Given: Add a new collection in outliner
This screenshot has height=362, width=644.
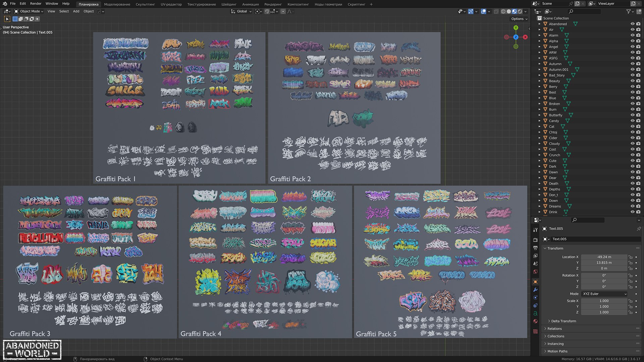Looking at the screenshot, I should point(639,11).
